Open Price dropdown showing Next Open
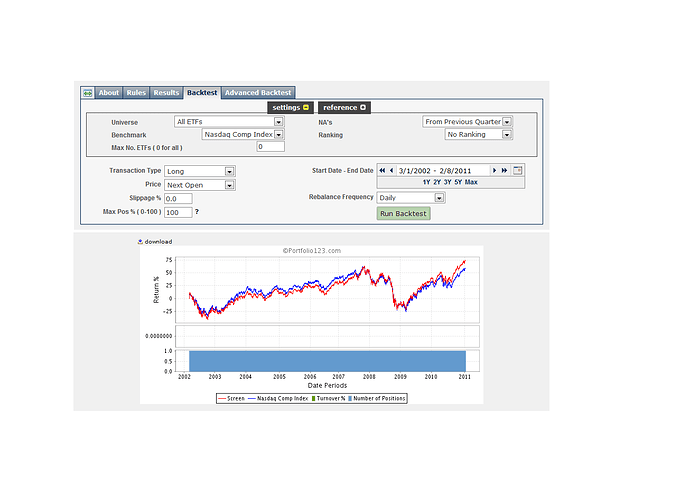The width and height of the screenshot is (690, 487). coord(200,185)
